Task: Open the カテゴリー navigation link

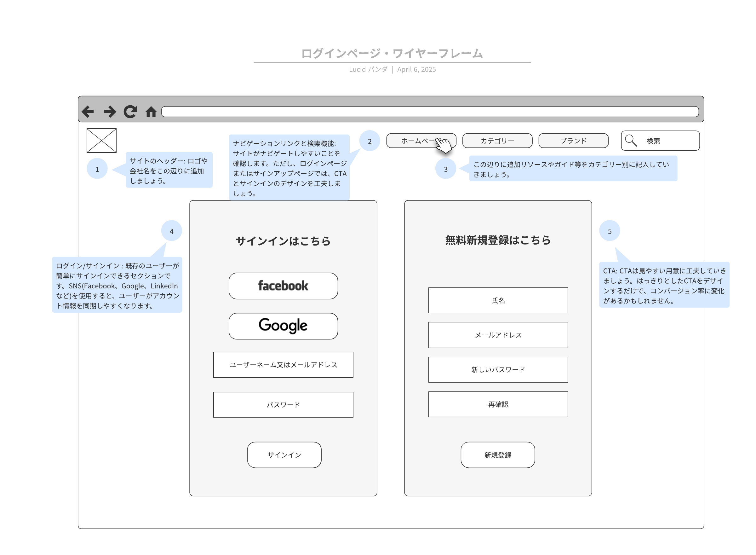Action: point(497,141)
